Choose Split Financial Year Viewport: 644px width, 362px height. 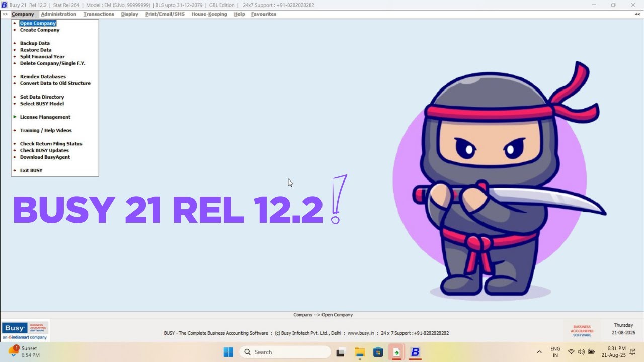[42, 57]
